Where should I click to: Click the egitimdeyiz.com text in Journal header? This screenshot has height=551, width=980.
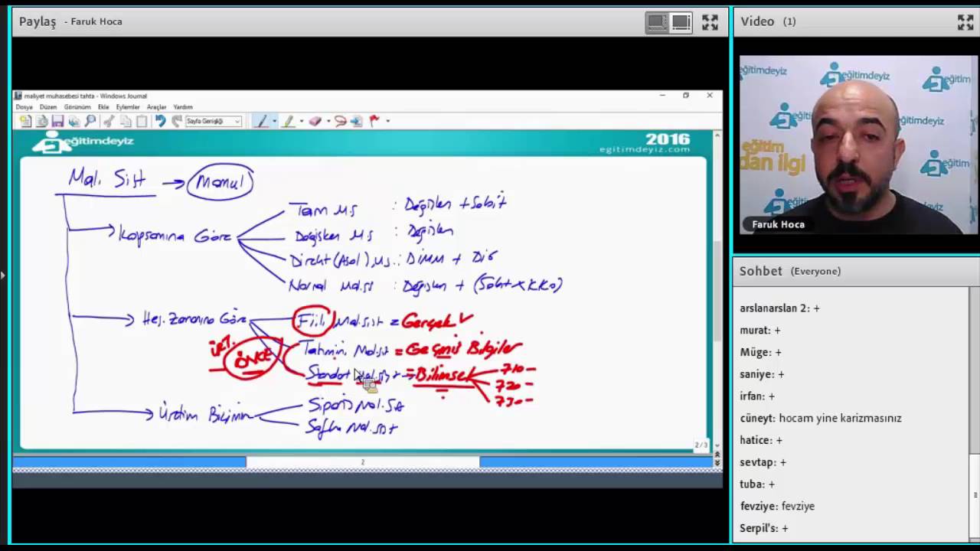point(644,149)
